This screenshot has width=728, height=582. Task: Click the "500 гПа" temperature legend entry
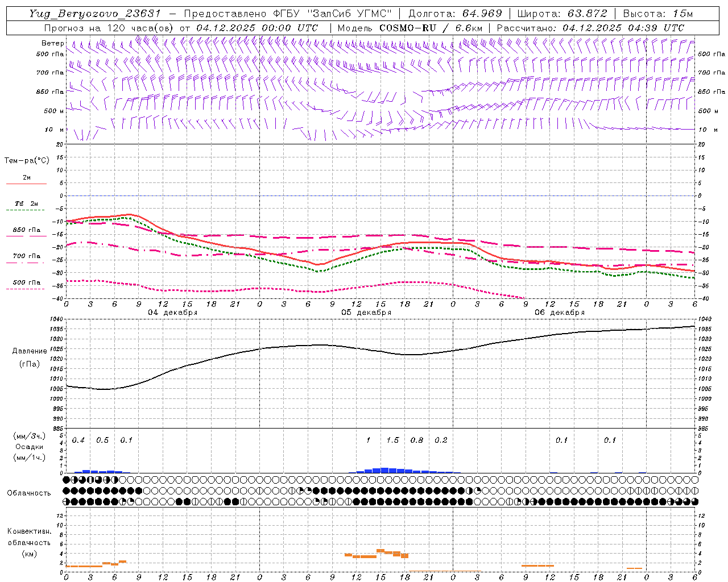coord(26,282)
